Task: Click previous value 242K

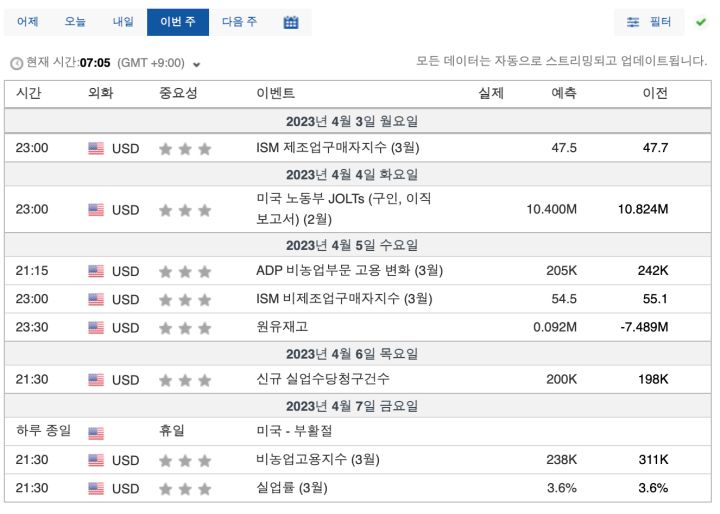Action: [x=653, y=271]
